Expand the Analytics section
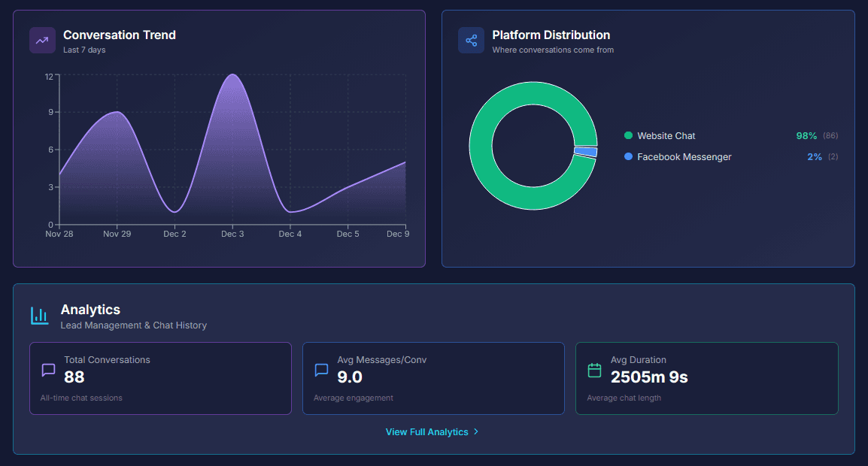 [x=90, y=309]
